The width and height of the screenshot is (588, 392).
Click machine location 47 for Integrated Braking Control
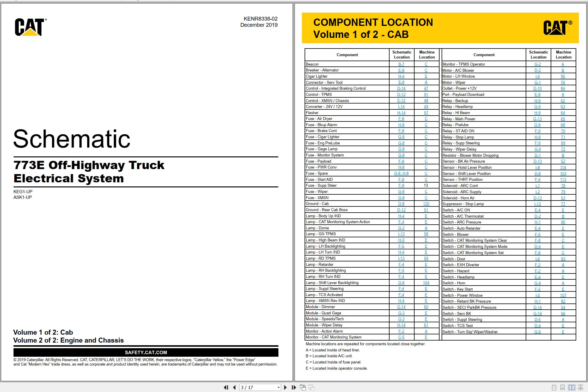point(426,88)
